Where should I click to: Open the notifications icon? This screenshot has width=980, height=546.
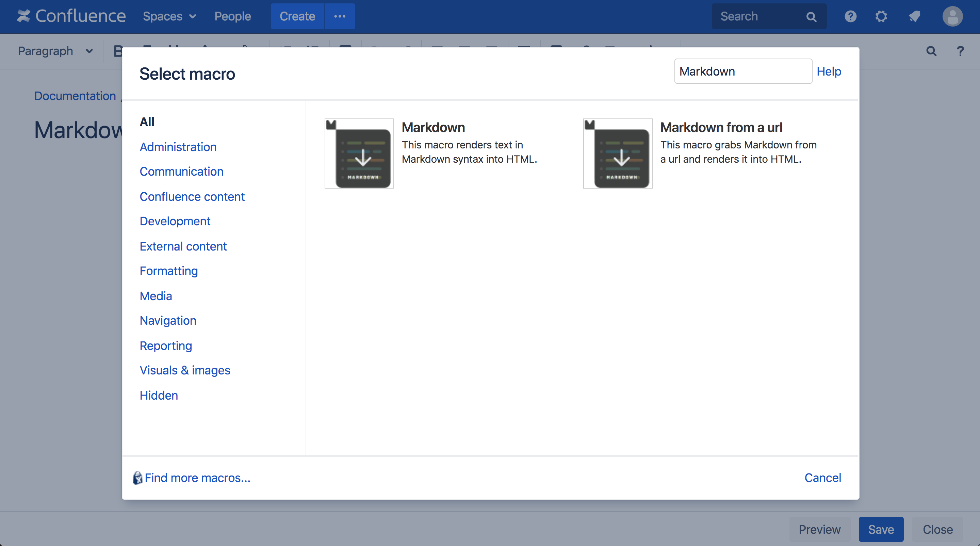click(914, 16)
